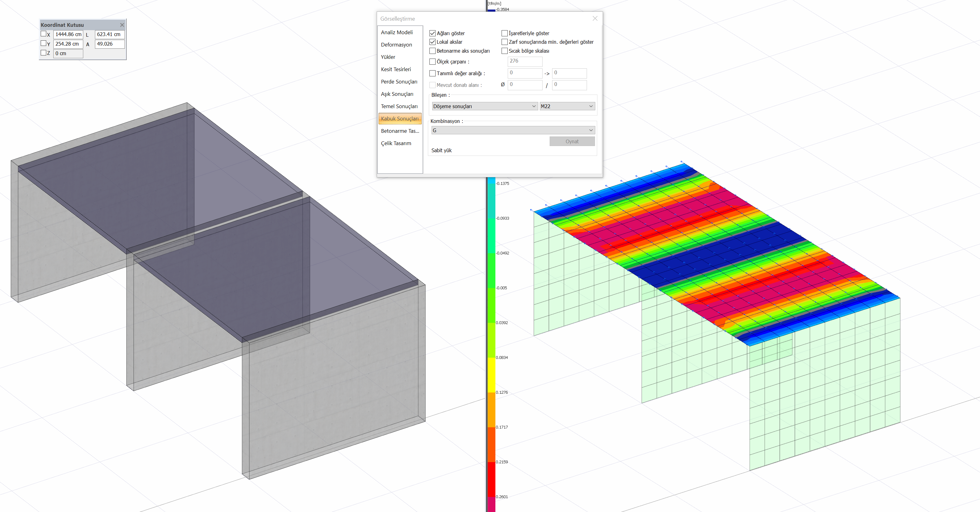Click the value range end field
Image resolution: width=980 pixels, height=512 pixels.
coord(569,73)
